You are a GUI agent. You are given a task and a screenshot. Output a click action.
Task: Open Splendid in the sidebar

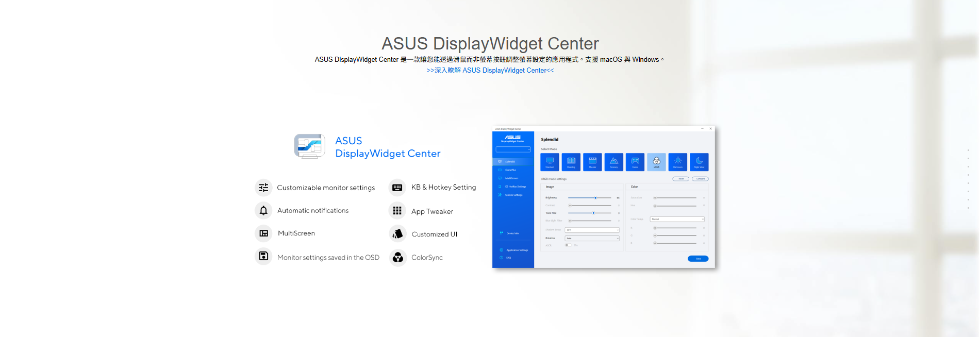pos(513,162)
